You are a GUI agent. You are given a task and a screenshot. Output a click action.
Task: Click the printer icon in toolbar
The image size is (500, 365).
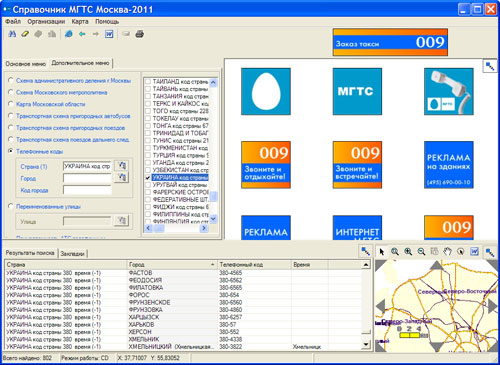140,34
